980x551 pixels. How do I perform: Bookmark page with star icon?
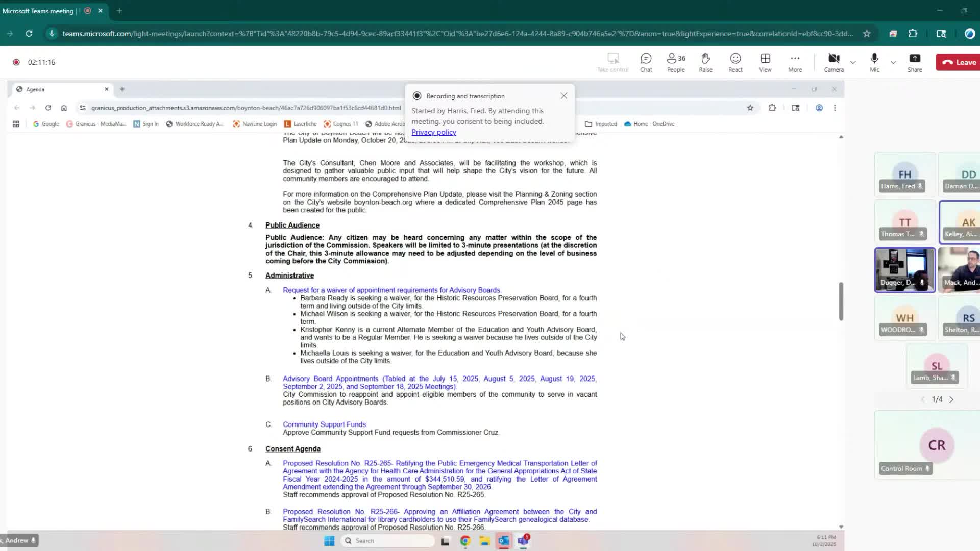pyautogui.click(x=866, y=34)
